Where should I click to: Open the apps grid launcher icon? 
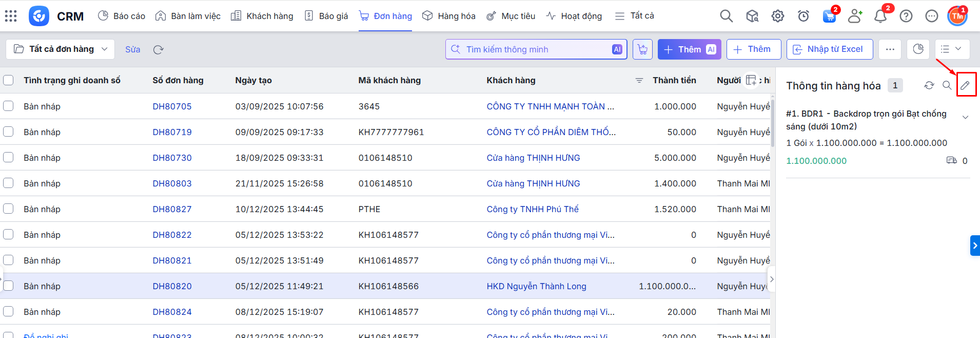11,16
